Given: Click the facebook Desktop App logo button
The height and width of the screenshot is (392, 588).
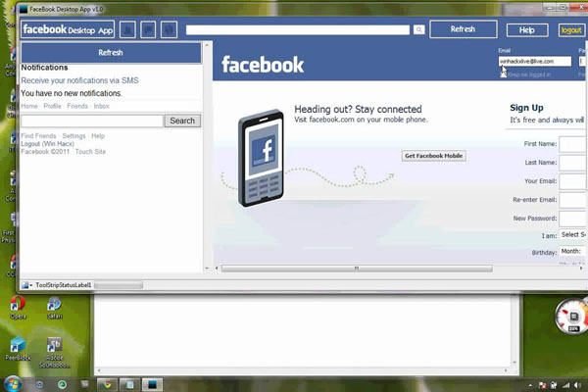Looking at the screenshot, I should 68,29.
